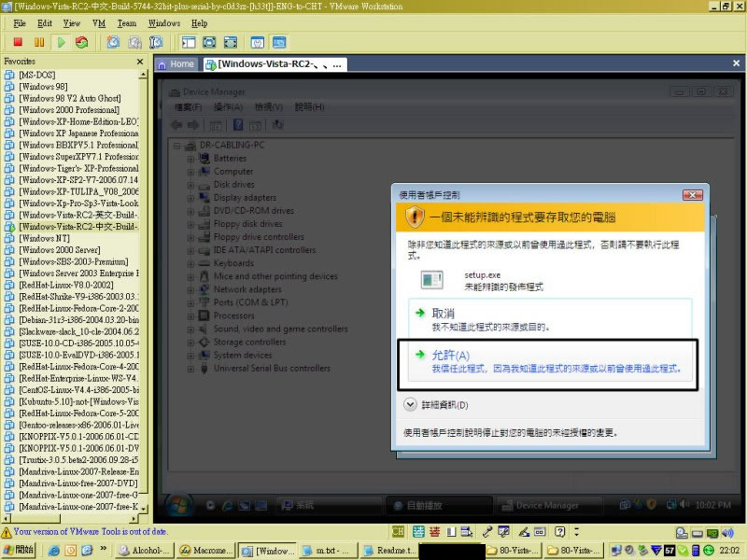Click the green Power On play icon
The height and width of the screenshot is (560, 747).
tap(61, 42)
